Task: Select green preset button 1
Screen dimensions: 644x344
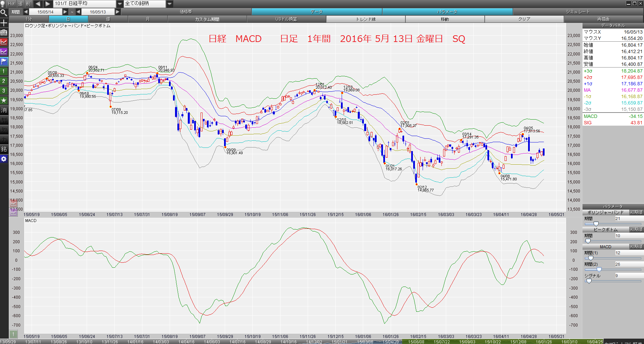Action: 4,71
